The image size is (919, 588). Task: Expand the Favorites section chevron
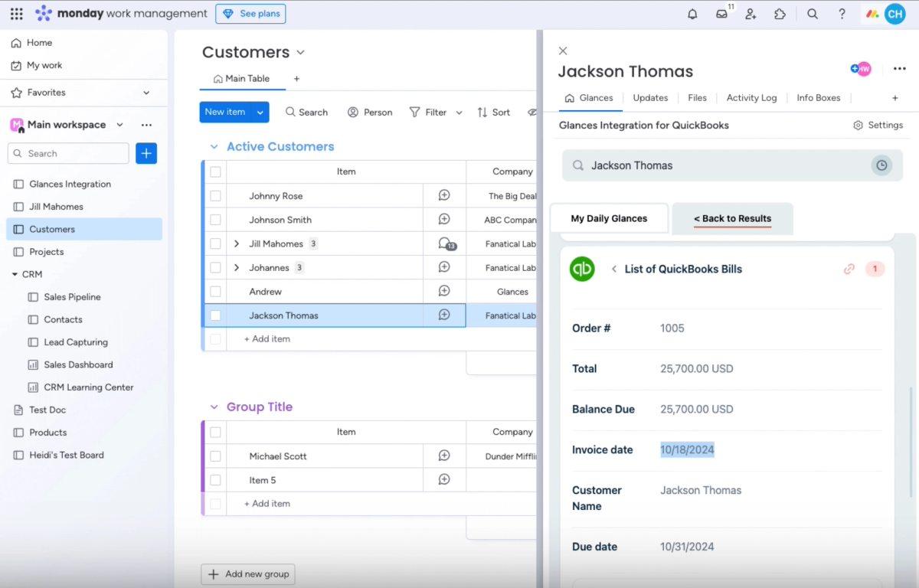click(x=146, y=93)
